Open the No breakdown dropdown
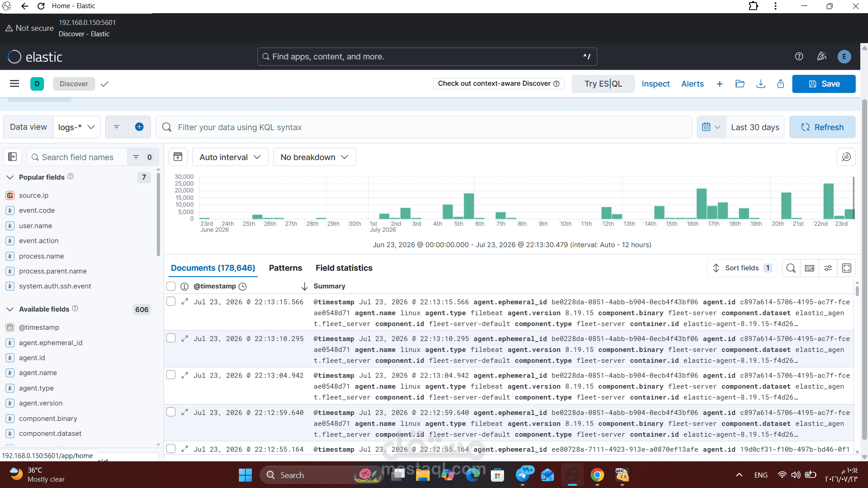868x488 pixels. 314,157
